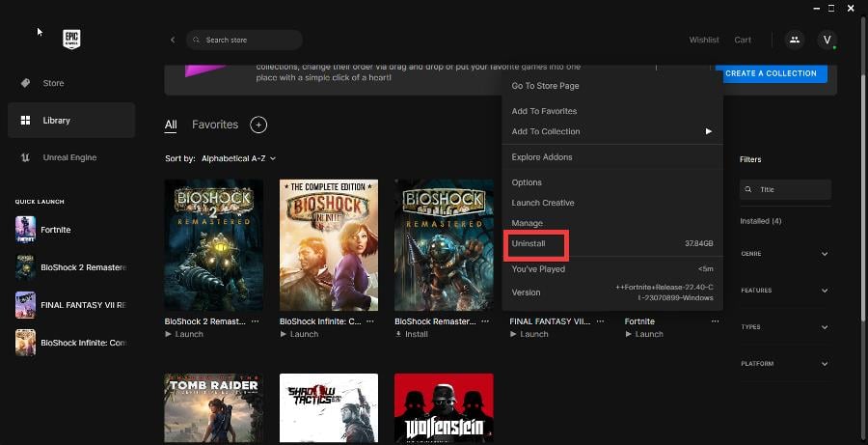
Task: Open the Unreal Engine logo icon
Action: [x=25, y=157]
